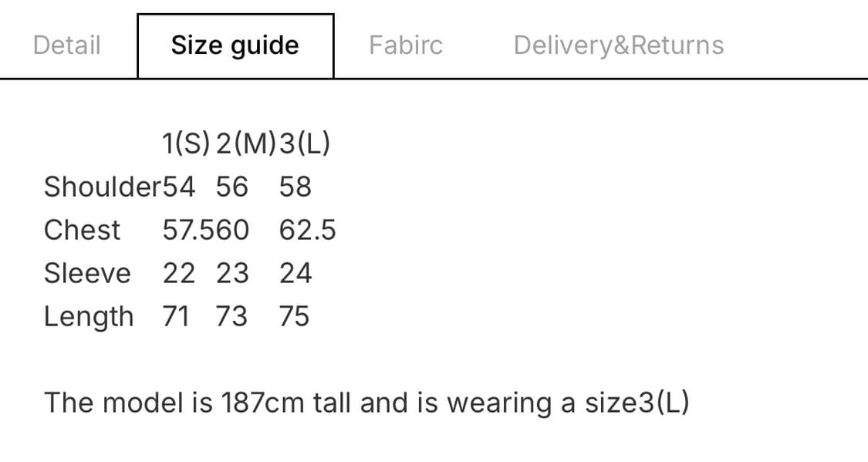868x462 pixels.
Task: Click the length value 73
Action: tap(231, 316)
